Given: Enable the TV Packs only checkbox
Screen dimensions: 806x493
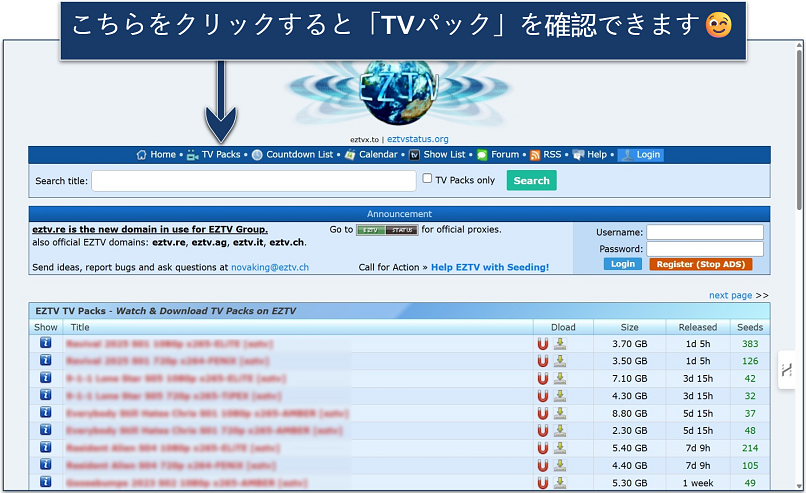Looking at the screenshot, I should [x=427, y=179].
